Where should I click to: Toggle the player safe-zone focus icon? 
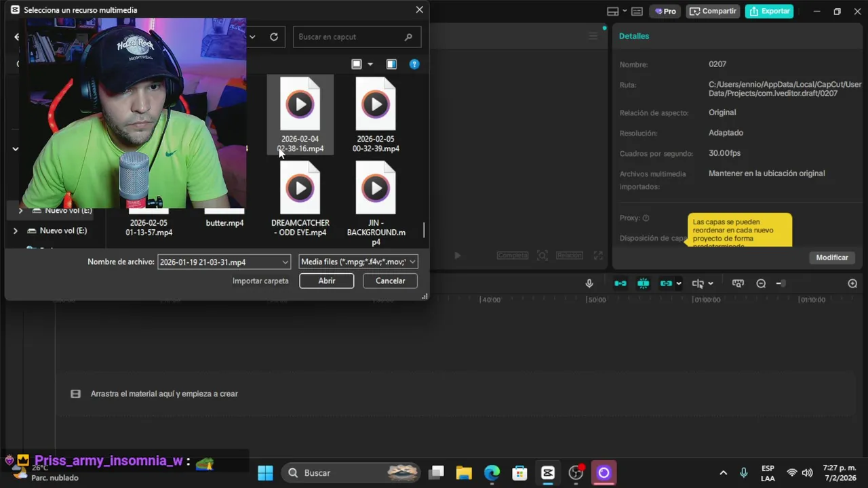click(542, 256)
